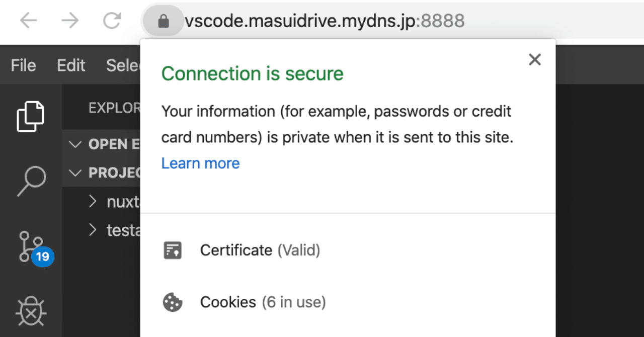Expand the nuxt folder
The image size is (644, 337).
point(93,201)
